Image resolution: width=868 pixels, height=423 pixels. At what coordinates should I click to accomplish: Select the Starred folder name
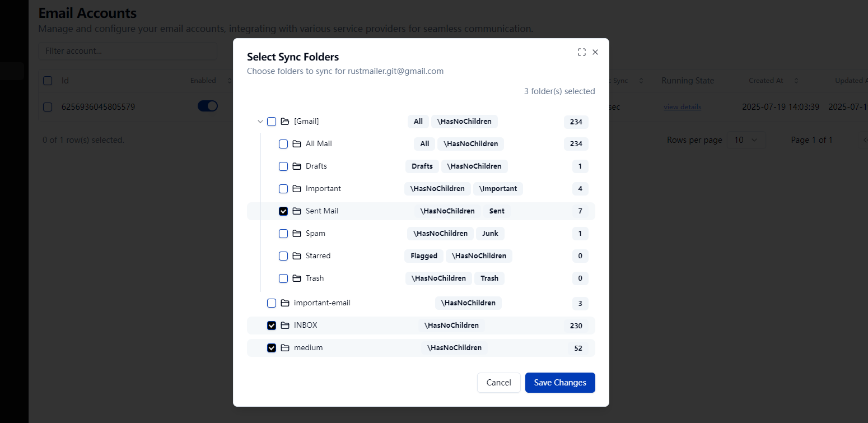point(318,256)
